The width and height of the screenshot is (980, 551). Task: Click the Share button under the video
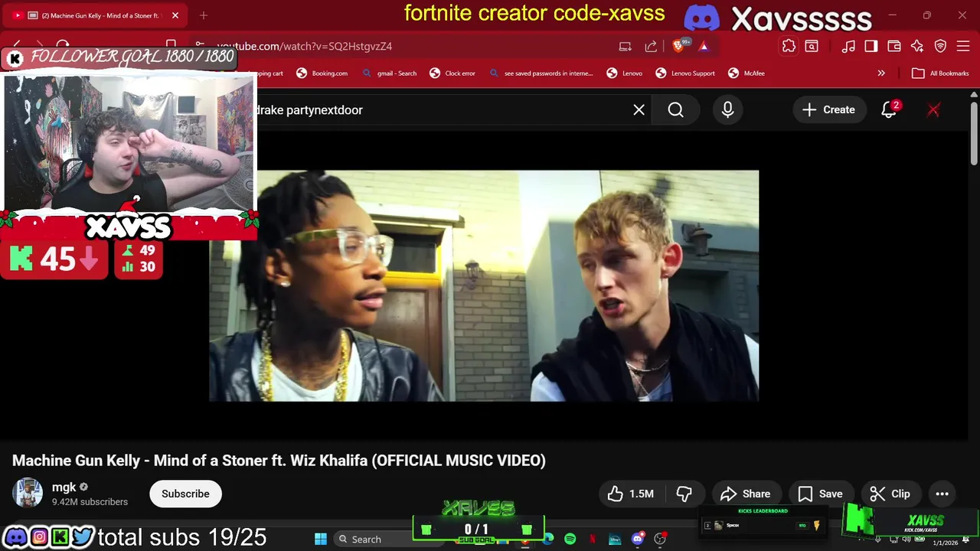pos(745,494)
